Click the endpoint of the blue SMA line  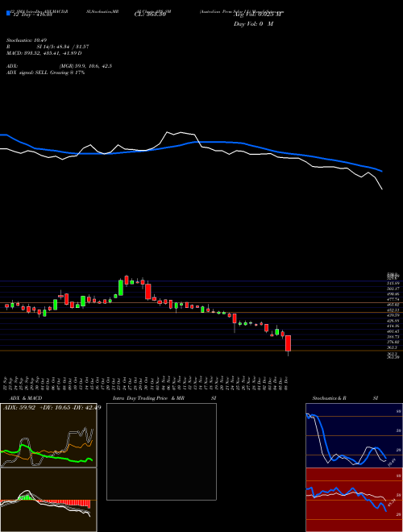point(382,172)
